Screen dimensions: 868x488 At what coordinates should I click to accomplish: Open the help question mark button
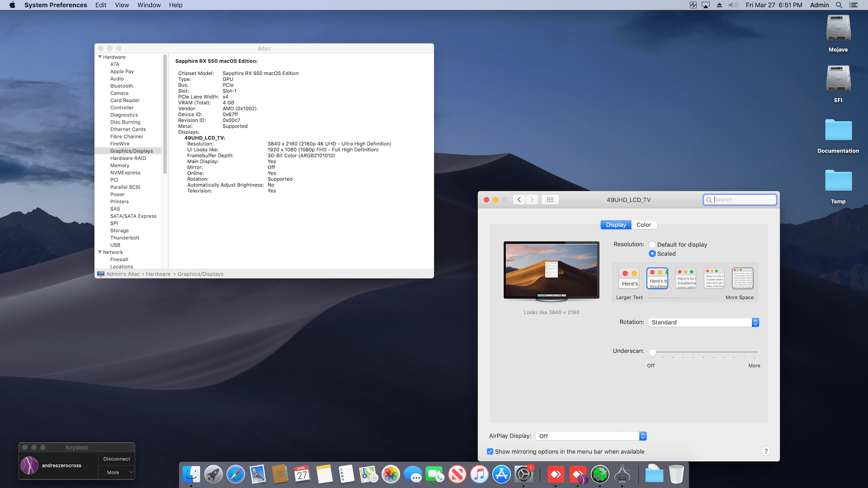click(x=766, y=451)
